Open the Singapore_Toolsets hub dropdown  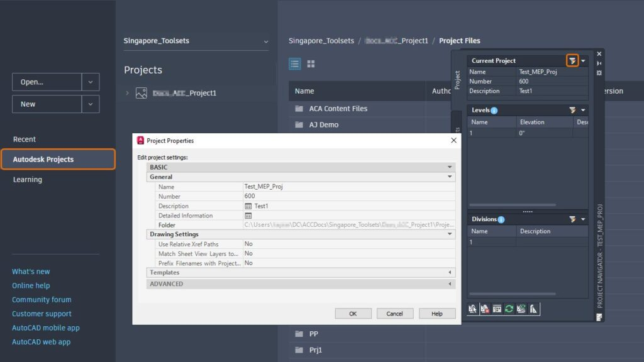coord(266,41)
